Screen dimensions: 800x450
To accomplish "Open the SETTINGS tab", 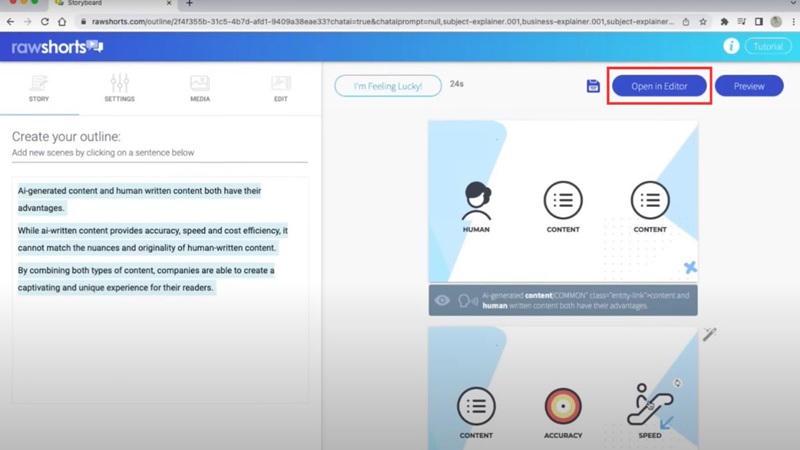I will [120, 88].
